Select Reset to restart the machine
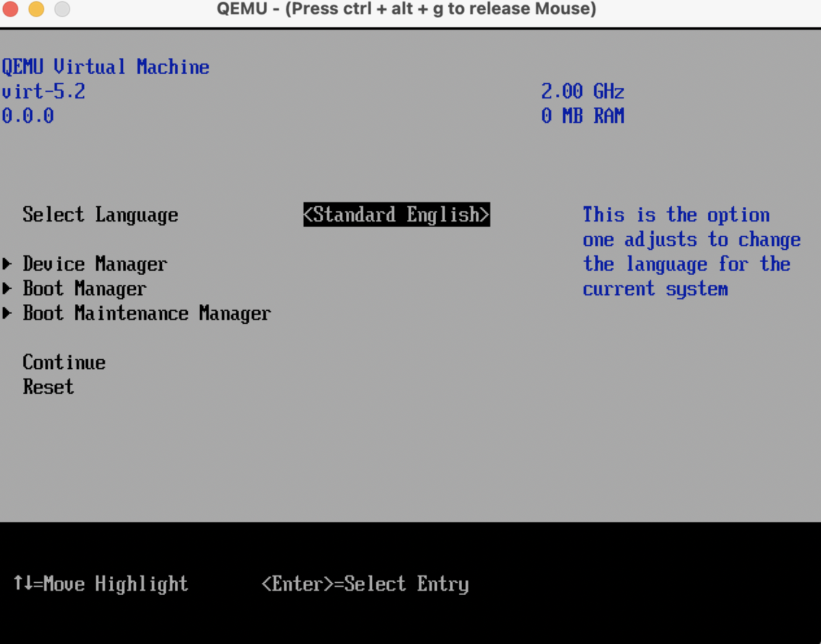This screenshot has height=644, width=821. pos(48,387)
